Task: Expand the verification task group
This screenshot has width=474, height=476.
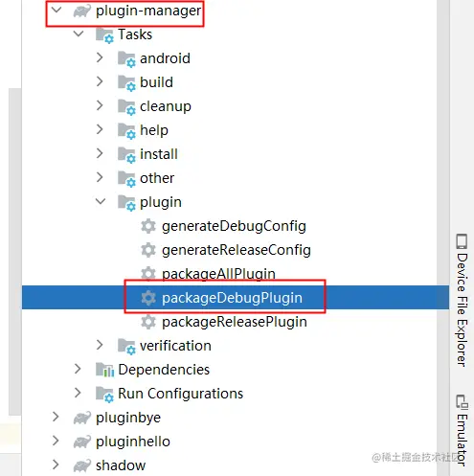Action: 100,345
